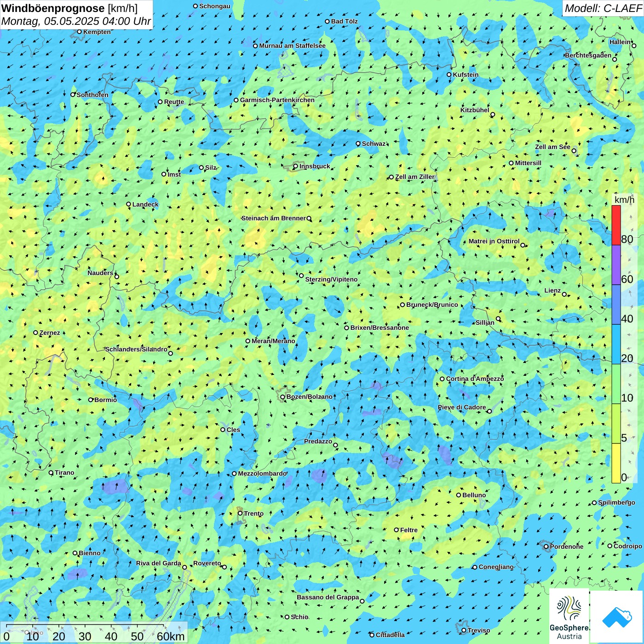The width and height of the screenshot is (644, 644).
Task: Click the Sillian location dot
Action: pos(498,319)
